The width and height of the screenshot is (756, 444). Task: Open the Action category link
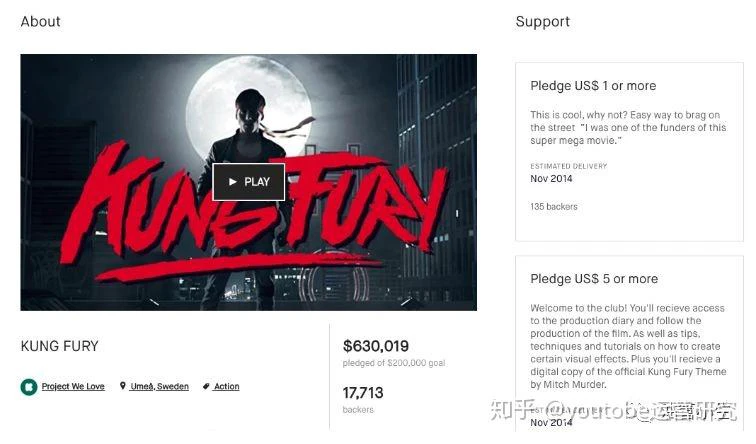pyautogui.click(x=227, y=387)
